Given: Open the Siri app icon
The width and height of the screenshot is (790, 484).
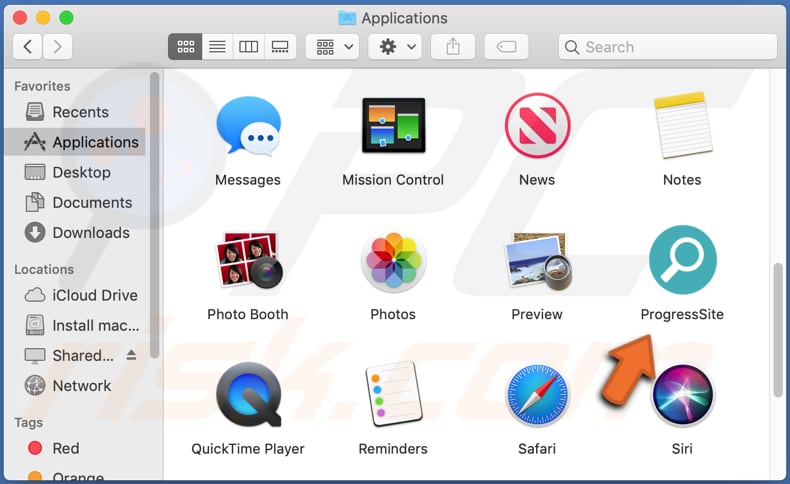Looking at the screenshot, I should tap(682, 396).
